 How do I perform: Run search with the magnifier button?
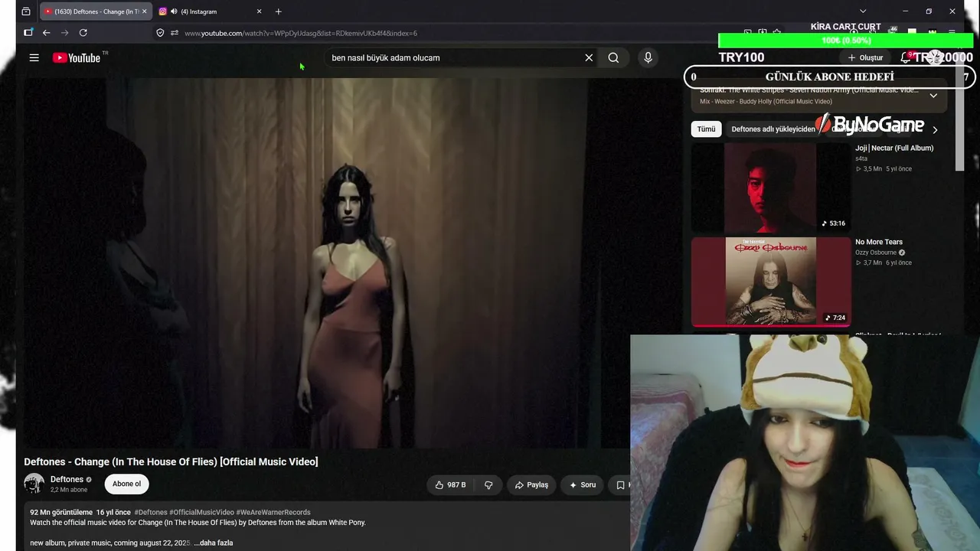tap(613, 57)
